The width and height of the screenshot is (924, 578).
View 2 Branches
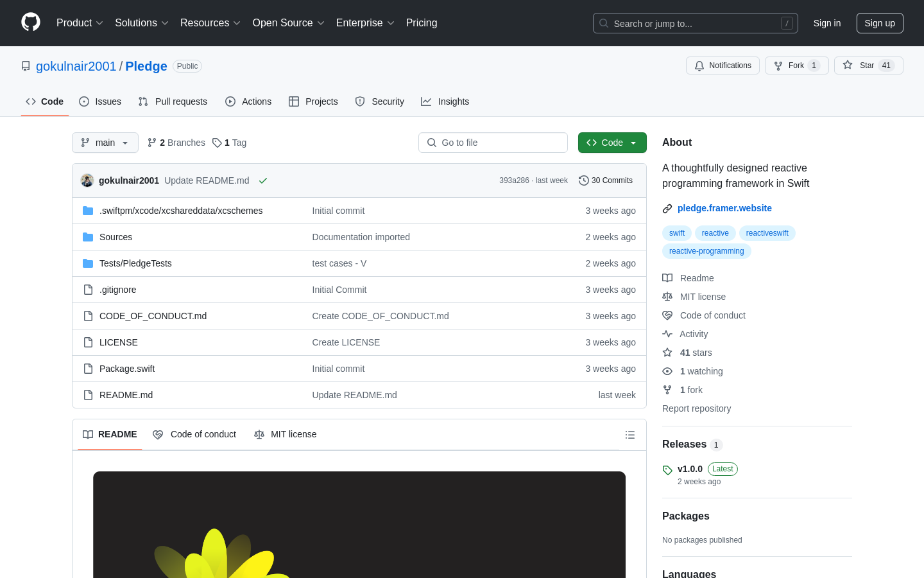pos(176,143)
